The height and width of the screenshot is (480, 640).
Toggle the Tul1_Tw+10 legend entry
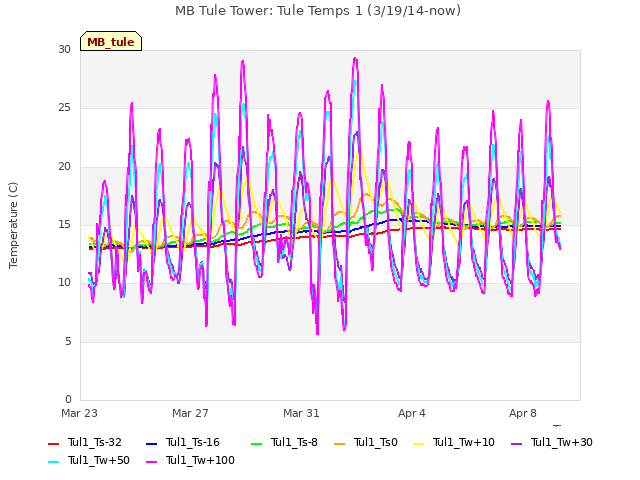454,442
